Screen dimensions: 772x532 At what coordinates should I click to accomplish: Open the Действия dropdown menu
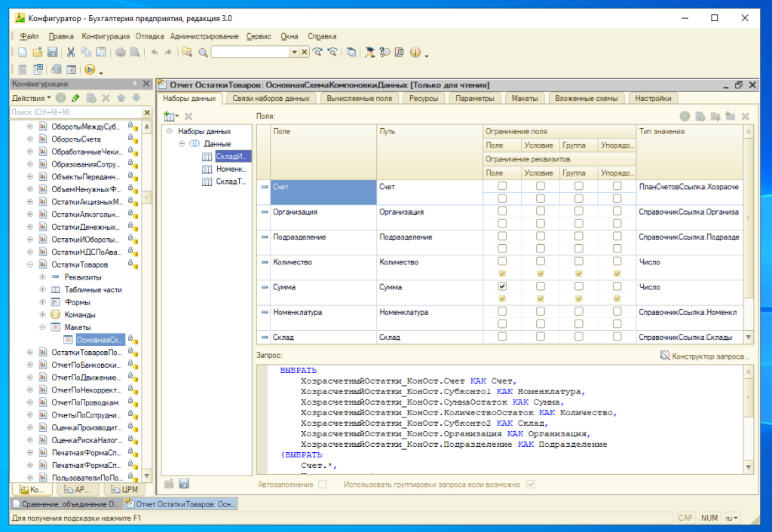pos(31,98)
